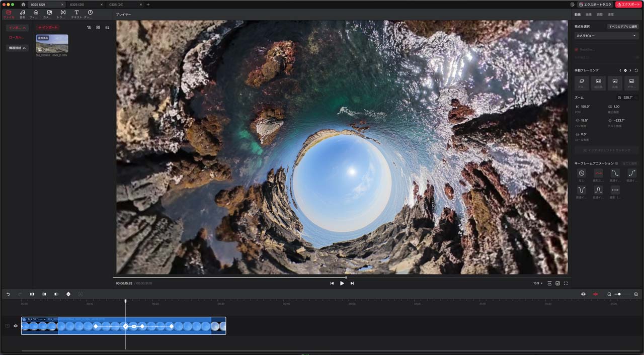Collapse the device connection section
The image size is (644, 355).
tap(18, 48)
